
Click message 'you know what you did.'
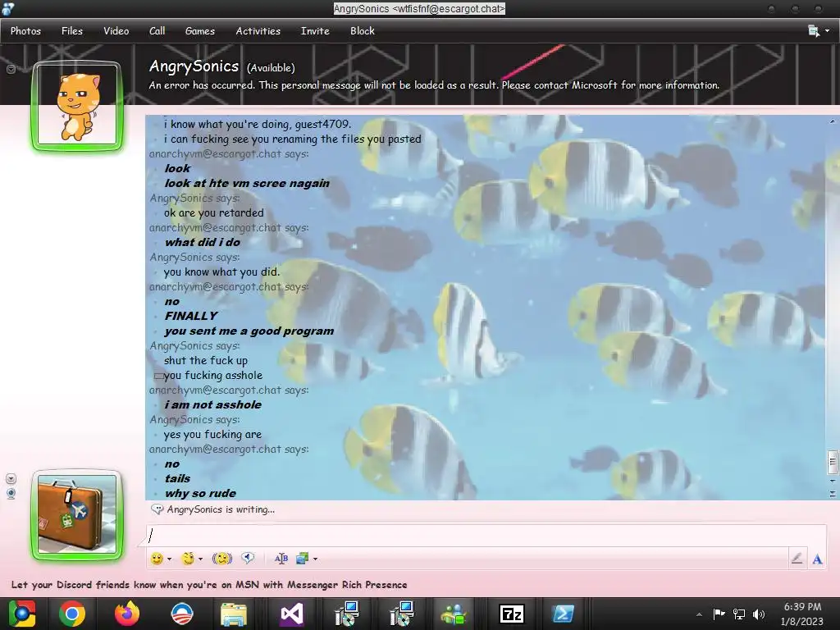(x=221, y=272)
